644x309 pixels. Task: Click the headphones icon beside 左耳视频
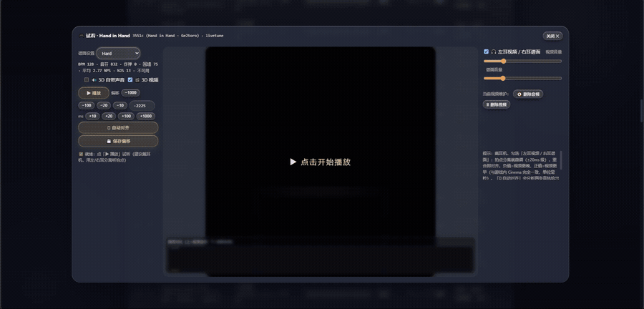pyautogui.click(x=493, y=52)
